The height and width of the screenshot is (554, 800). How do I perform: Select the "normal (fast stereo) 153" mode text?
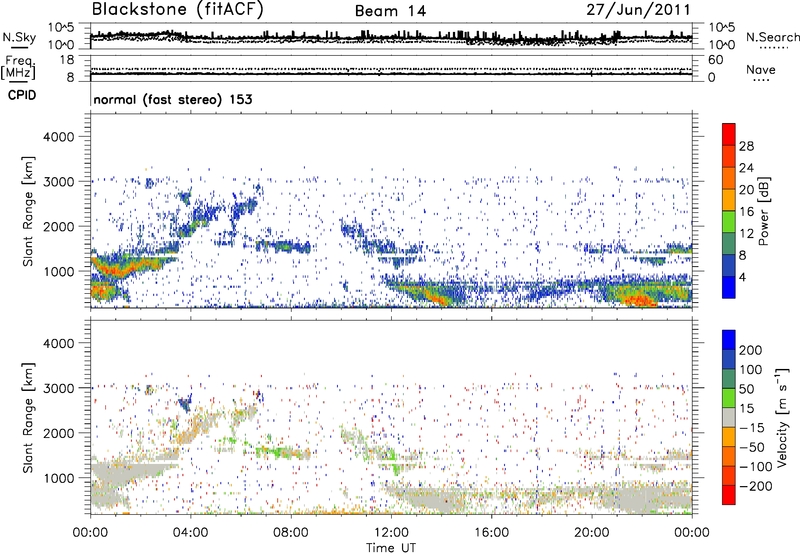[173, 99]
